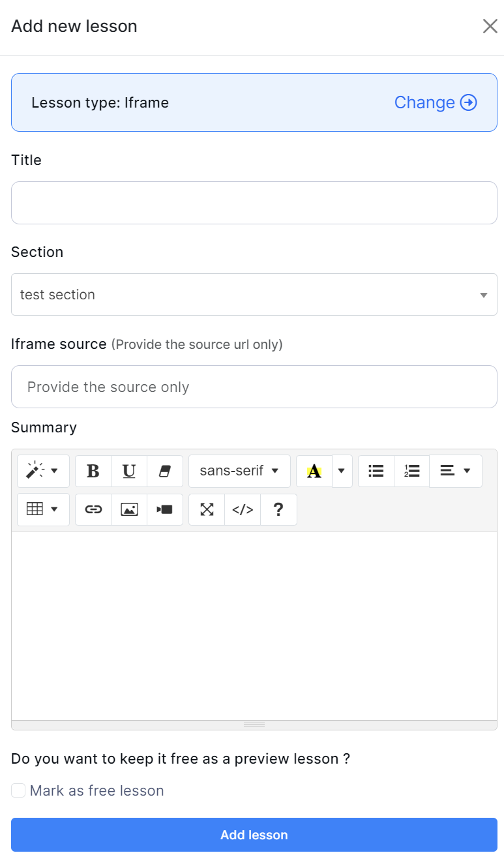This screenshot has width=504, height=853.
Task: Switch the editor to fullscreen mode
Action: [207, 510]
